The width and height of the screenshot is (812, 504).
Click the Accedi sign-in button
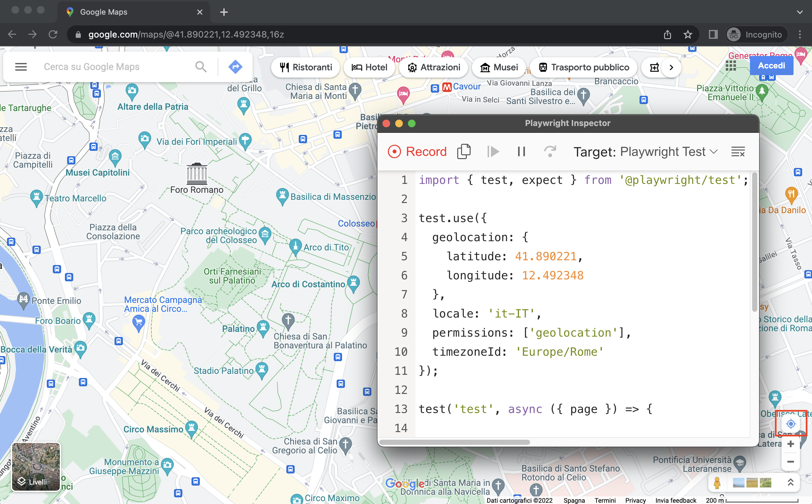771,66
